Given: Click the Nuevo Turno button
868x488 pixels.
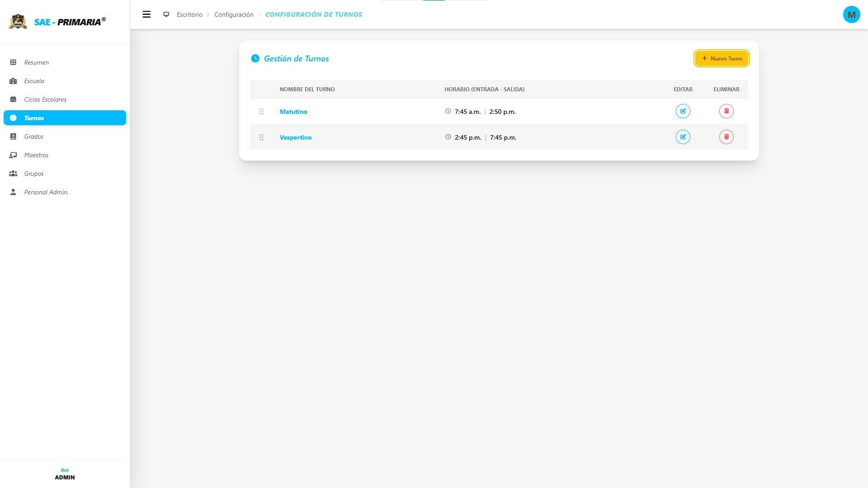Looking at the screenshot, I should tap(722, 58).
